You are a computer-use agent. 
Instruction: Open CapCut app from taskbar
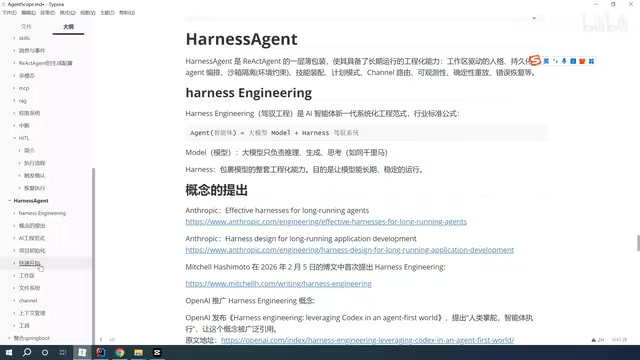[157, 352]
